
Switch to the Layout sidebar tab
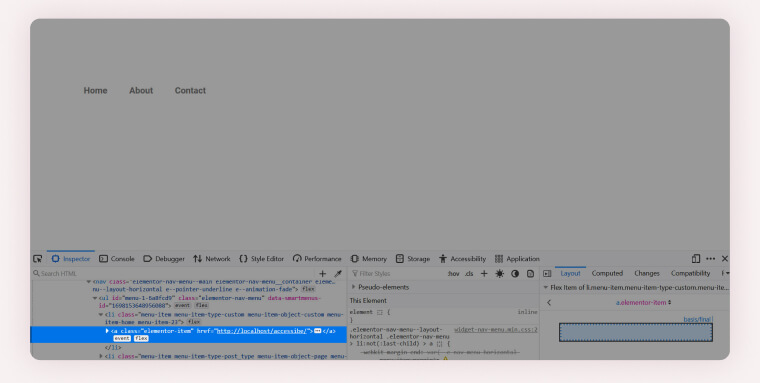coord(570,273)
